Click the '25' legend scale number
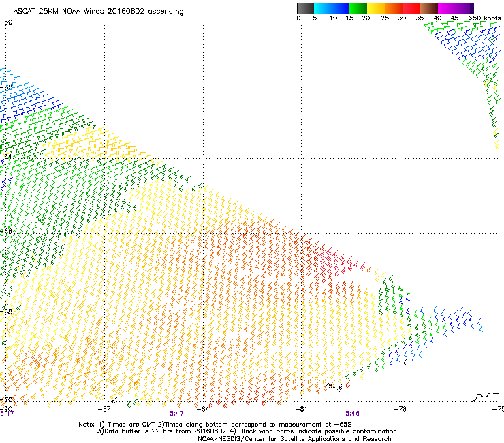504x443 pixels. coord(385,18)
